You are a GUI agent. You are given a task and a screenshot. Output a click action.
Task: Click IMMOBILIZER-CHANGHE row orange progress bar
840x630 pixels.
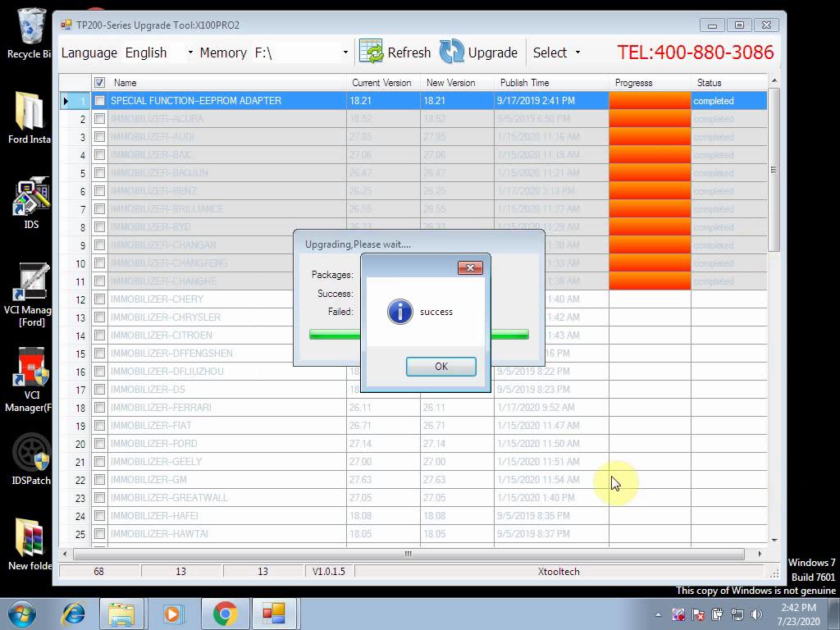650,281
